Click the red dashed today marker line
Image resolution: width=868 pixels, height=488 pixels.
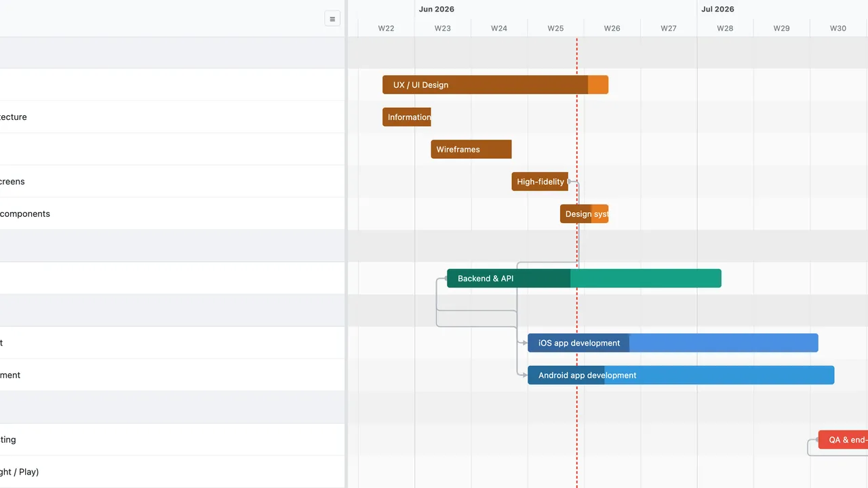point(577,262)
